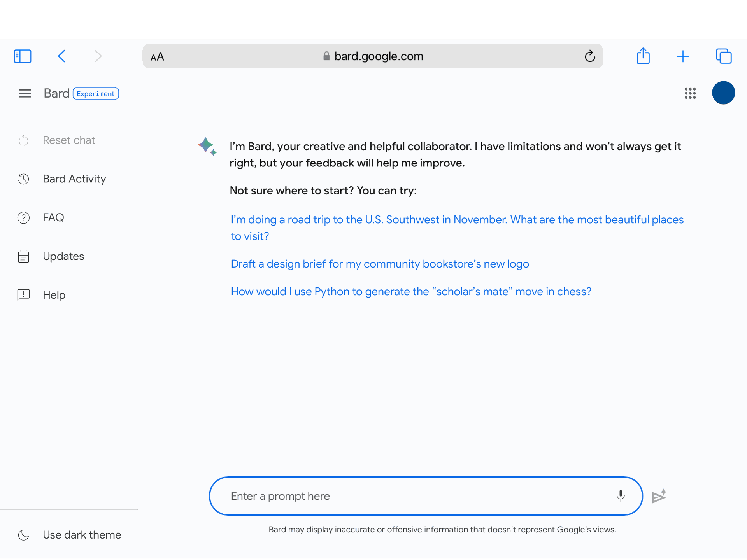Open the FAQ menu item

click(x=53, y=217)
